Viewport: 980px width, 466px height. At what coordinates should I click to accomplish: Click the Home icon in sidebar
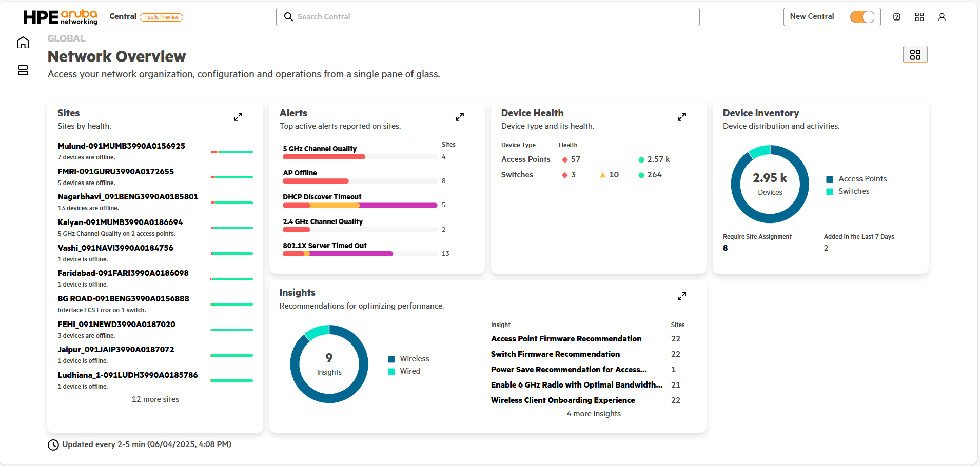pyautogui.click(x=23, y=43)
